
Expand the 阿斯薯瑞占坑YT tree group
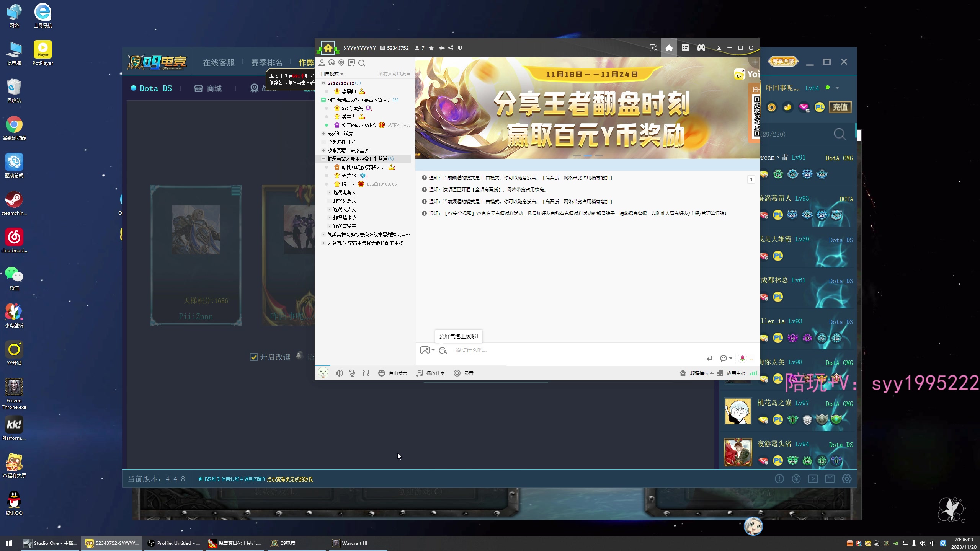coord(323,99)
